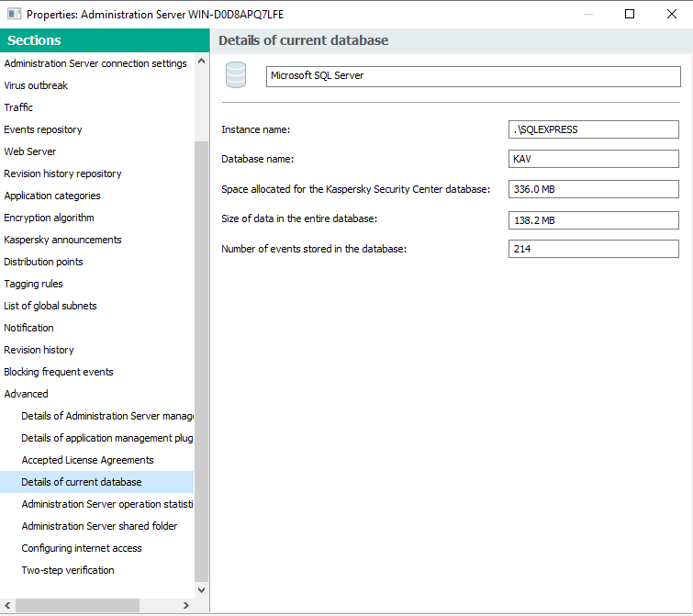Click the Properties window title bar icon

pyautogui.click(x=14, y=14)
